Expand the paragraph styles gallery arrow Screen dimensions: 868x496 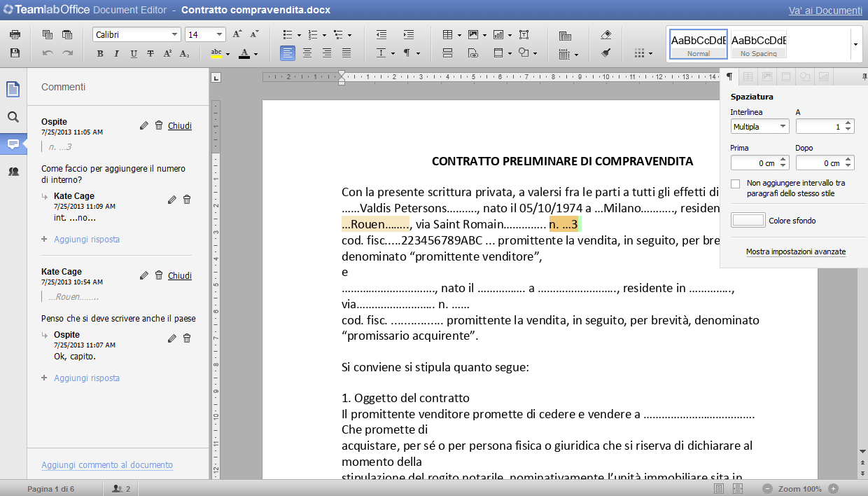tap(855, 43)
